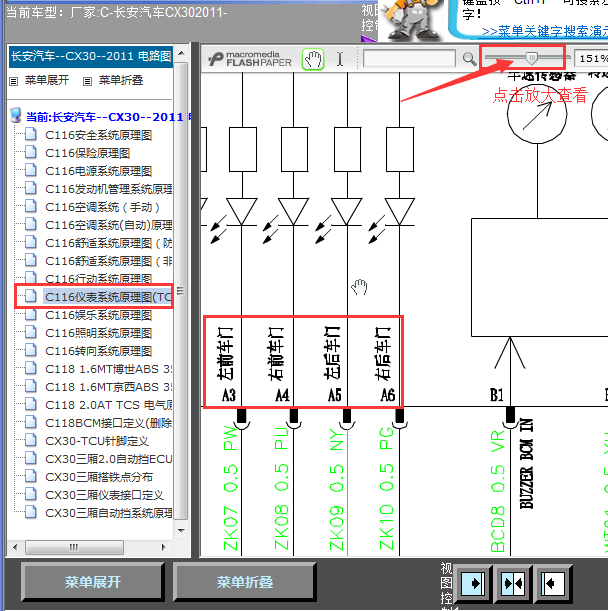
Task: Open C116娱乐系统原理图
Action: [x=98, y=315]
